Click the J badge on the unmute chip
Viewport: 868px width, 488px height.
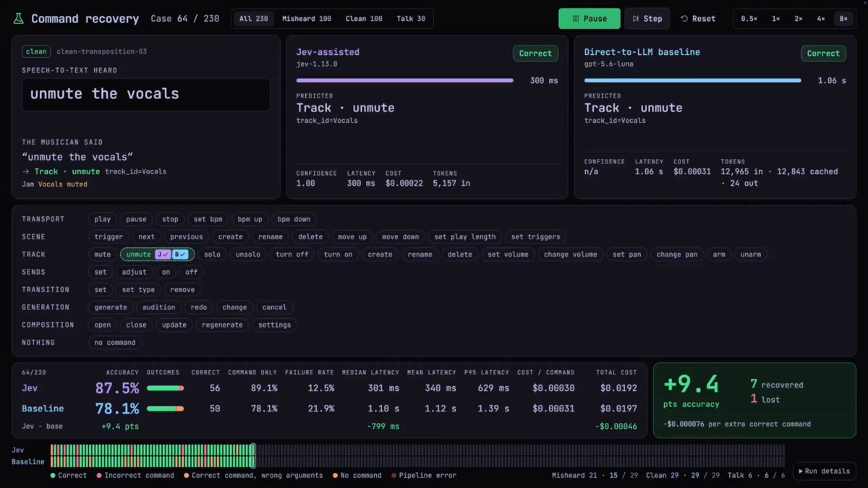pos(163,254)
